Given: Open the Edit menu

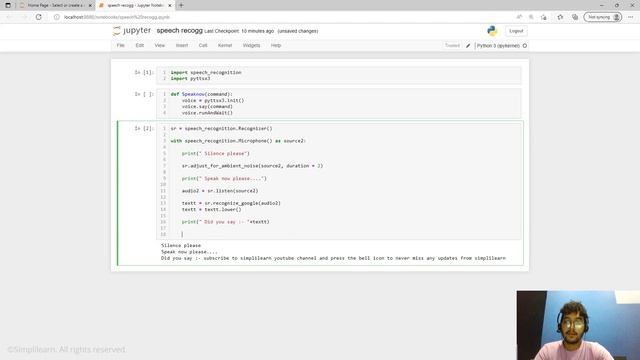Looking at the screenshot, I should [140, 45].
